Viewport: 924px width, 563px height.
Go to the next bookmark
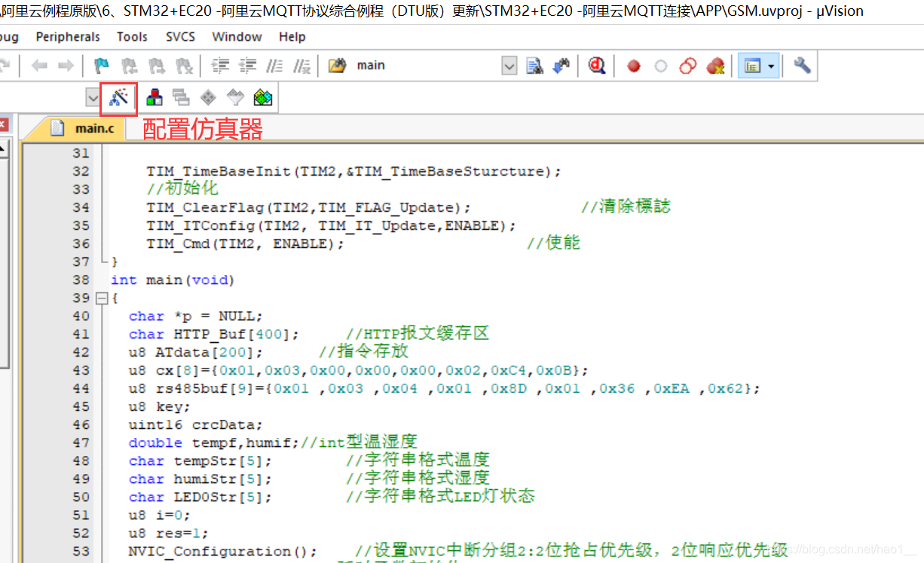coord(156,66)
